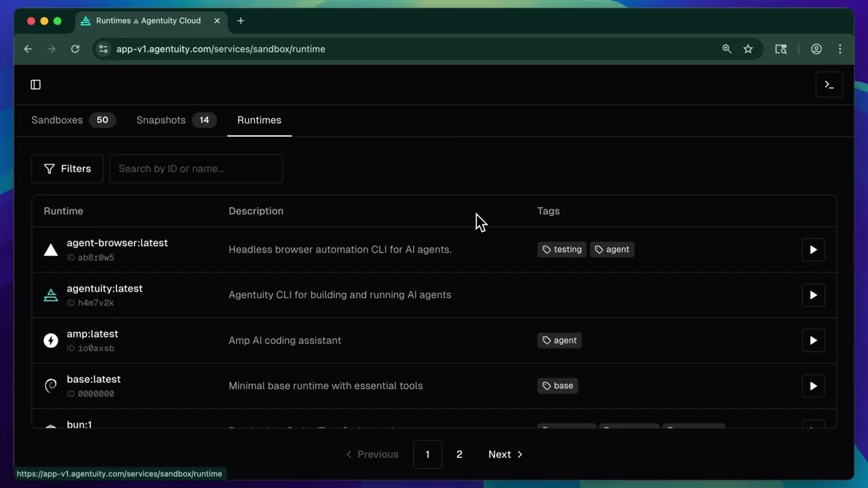Open Chrome three-dot menu
Screen dimensions: 868x488
(x=840, y=49)
